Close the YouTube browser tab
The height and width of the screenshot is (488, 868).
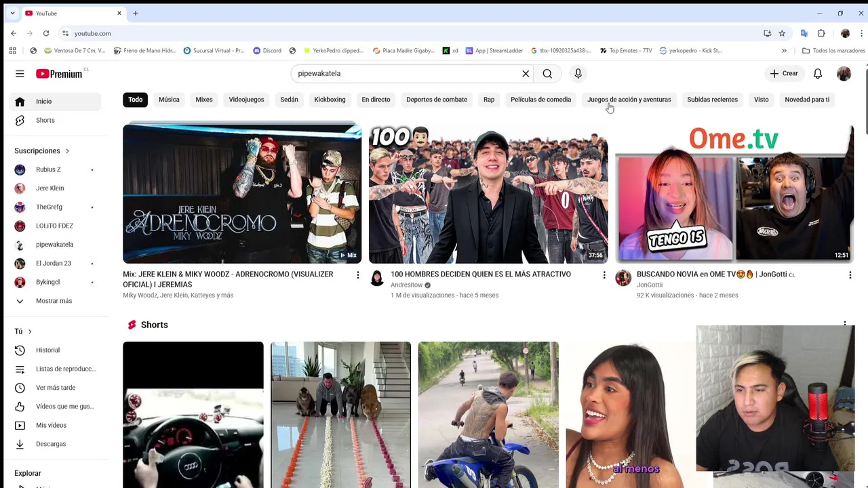tap(119, 13)
